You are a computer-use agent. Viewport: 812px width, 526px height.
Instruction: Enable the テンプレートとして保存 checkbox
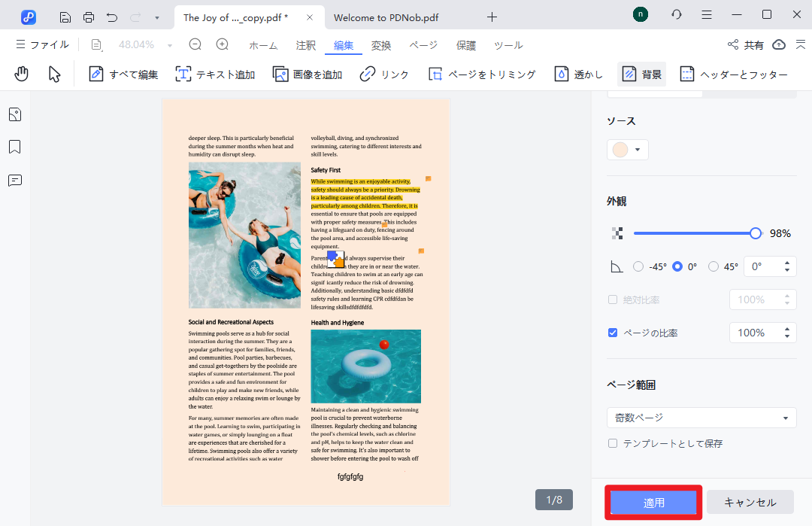613,443
